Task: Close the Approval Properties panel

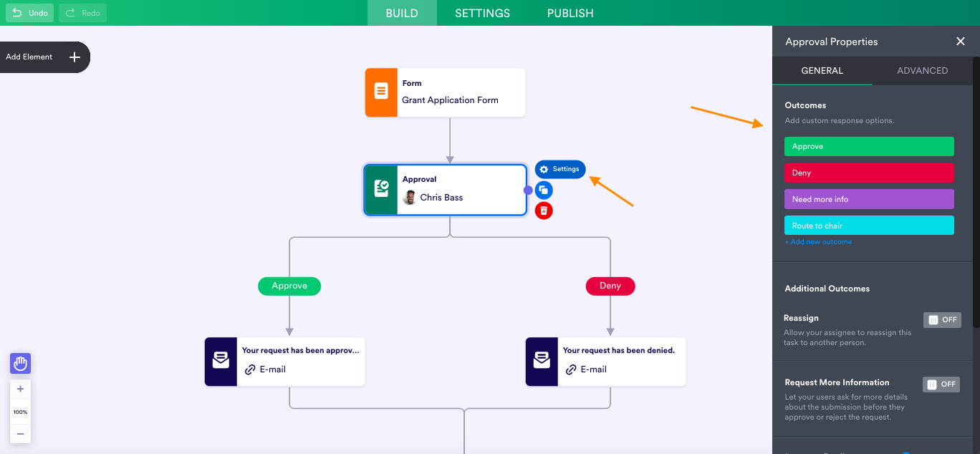Action: [x=961, y=42]
